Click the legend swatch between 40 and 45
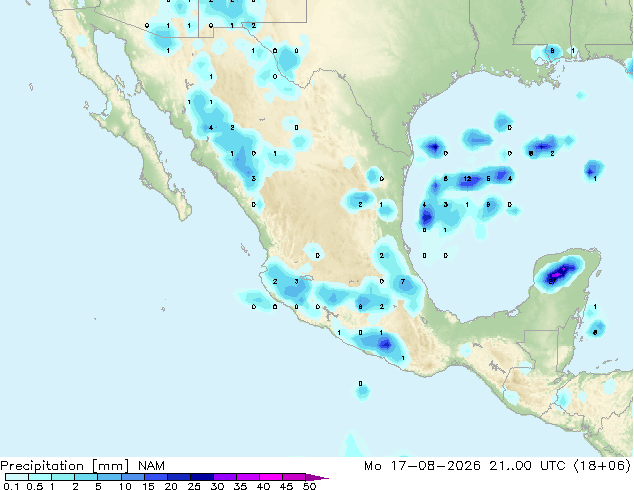The height and width of the screenshot is (490, 634). pos(271,477)
